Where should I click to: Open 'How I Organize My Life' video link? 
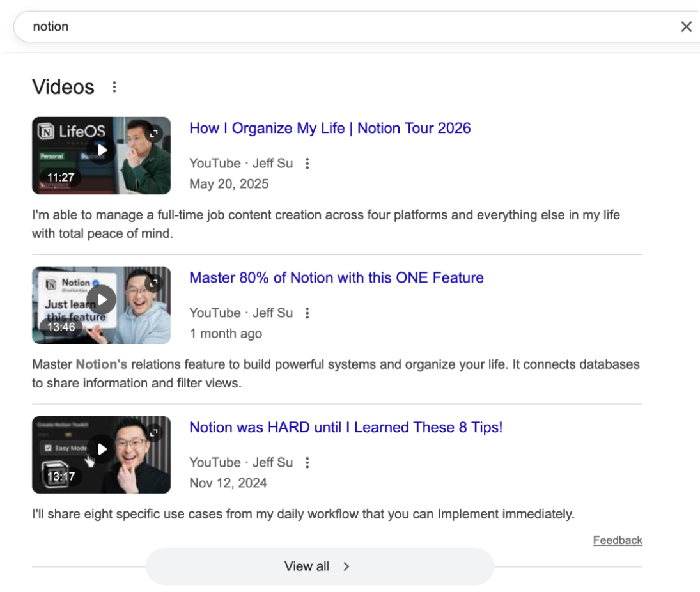click(330, 128)
